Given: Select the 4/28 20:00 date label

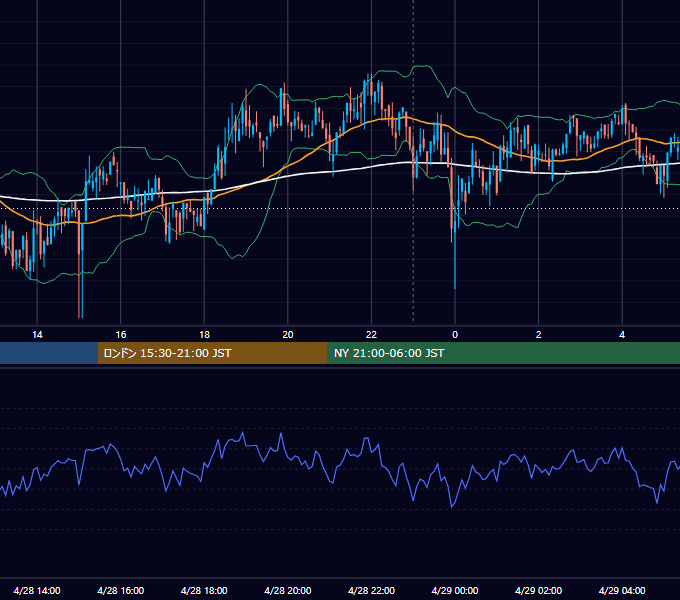Looking at the screenshot, I should pyautogui.click(x=288, y=590).
